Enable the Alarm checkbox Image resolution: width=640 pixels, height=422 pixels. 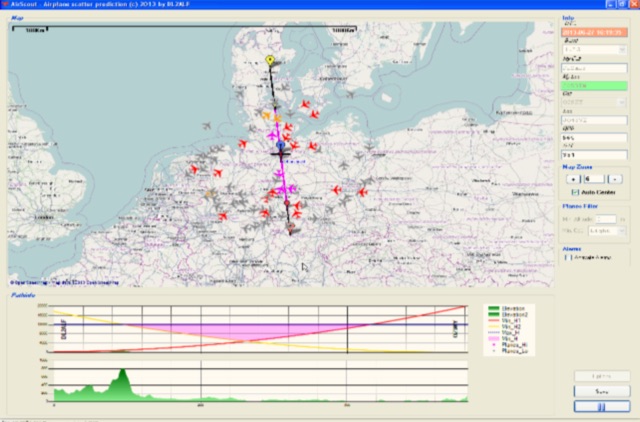coord(568,258)
